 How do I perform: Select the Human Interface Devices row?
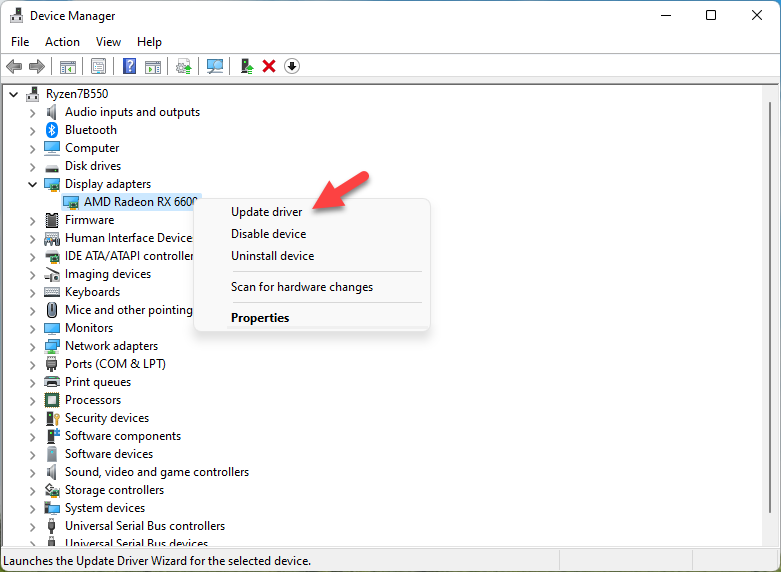(129, 238)
